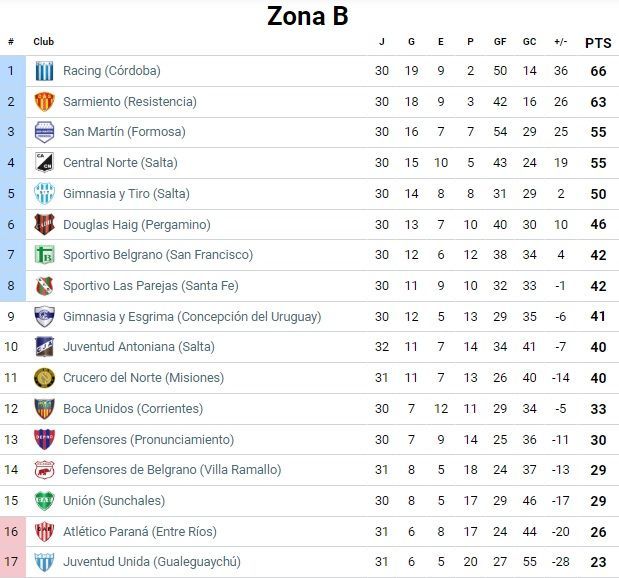Viewport: 619px width, 578px height.
Task: Click the Atlético Paraná club crest
Action: 44,532
